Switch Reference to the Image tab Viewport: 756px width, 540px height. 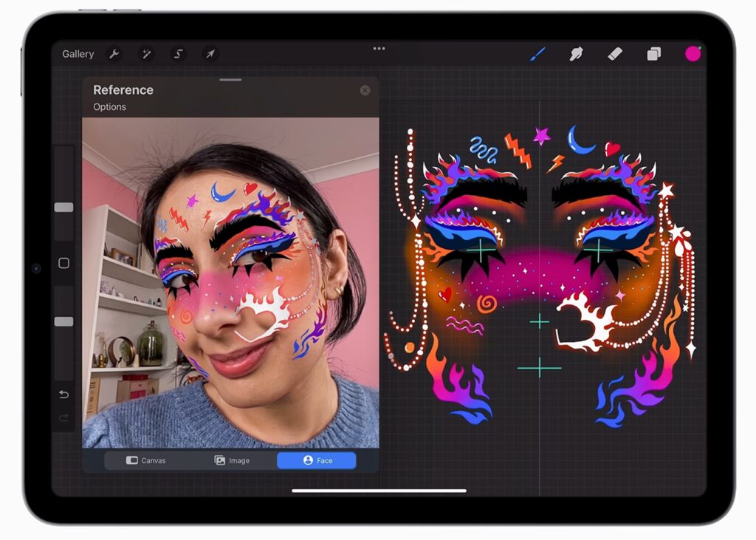tap(232, 460)
